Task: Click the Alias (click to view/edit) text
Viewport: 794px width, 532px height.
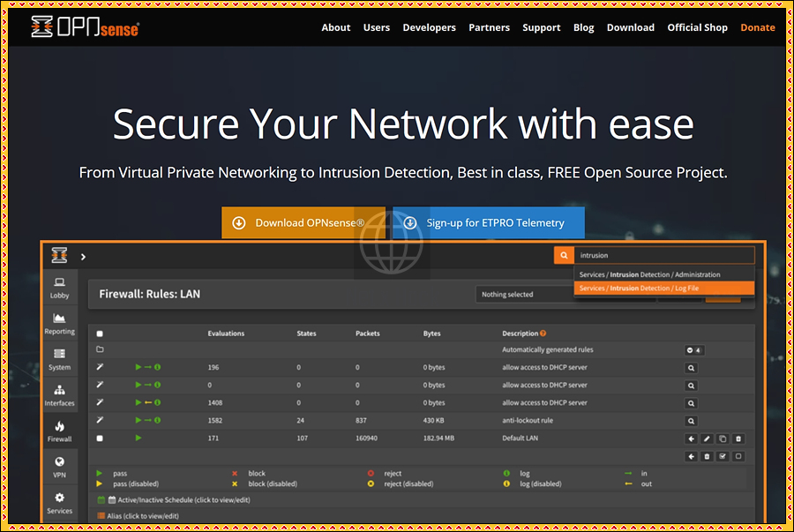Action: pos(143,516)
